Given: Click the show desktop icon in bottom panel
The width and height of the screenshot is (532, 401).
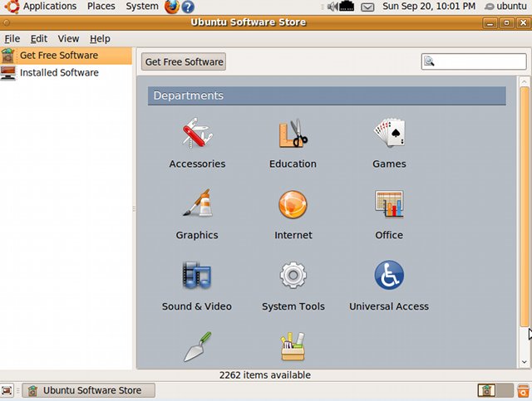Looking at the screenshot, I should 7,390.
